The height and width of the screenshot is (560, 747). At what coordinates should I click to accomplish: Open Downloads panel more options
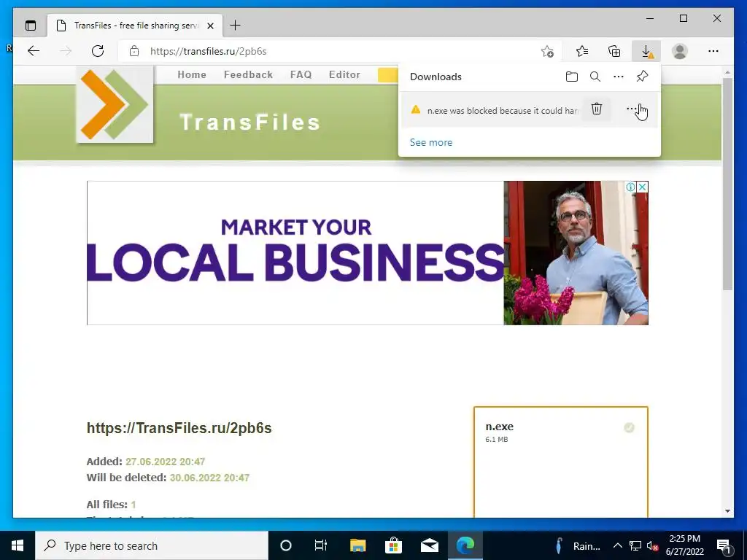coord(619,77)
